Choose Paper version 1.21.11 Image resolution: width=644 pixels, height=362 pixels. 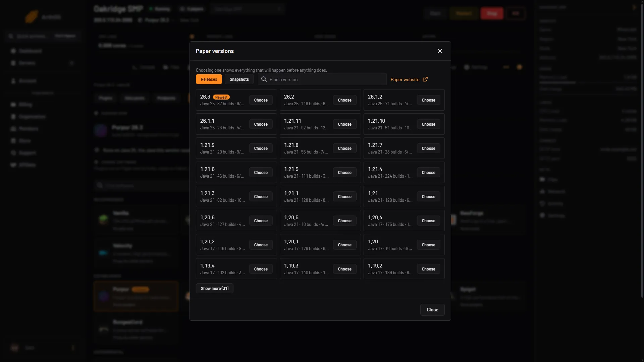(345, 124)
